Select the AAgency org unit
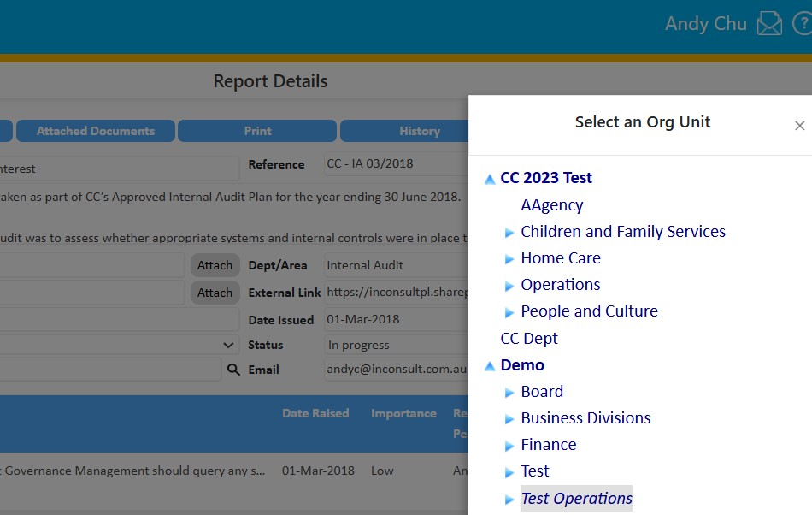Screen dimensions: 812x515 click(x=551, y=205)
